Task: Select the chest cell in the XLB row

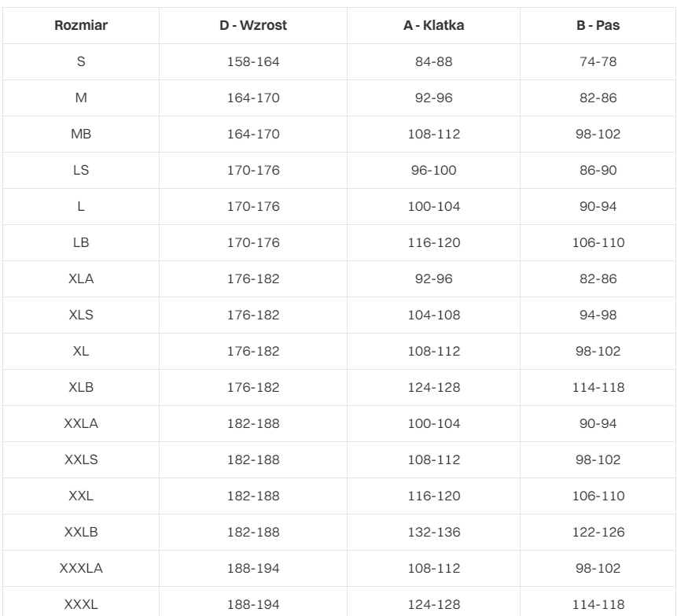Action: pos(432,387)
